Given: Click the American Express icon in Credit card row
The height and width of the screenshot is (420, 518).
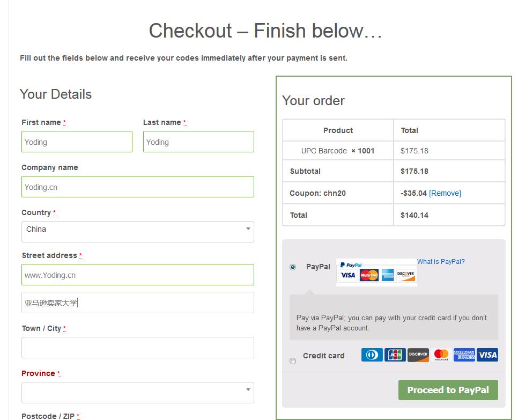Looking at the screenshot, I should point(464,355).
